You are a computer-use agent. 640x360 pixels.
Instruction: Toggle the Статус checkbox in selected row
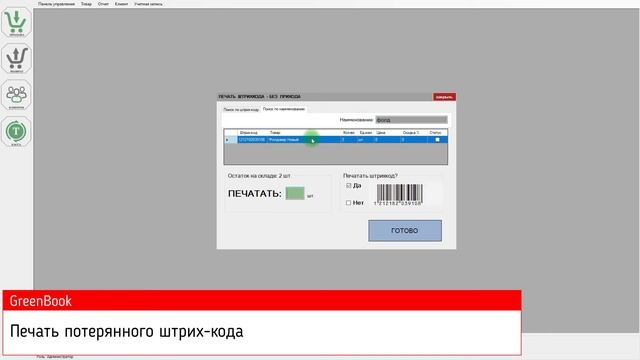tap(437, 140)
